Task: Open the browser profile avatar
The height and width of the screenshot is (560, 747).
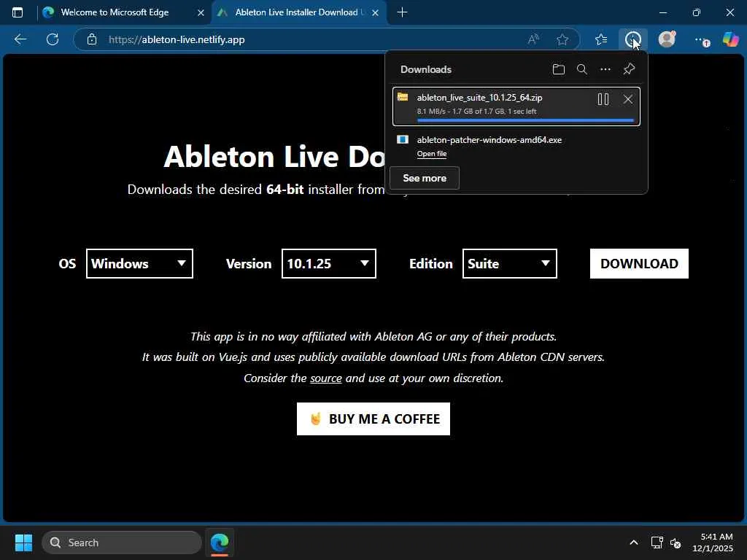Action: (x=667, y=39)
